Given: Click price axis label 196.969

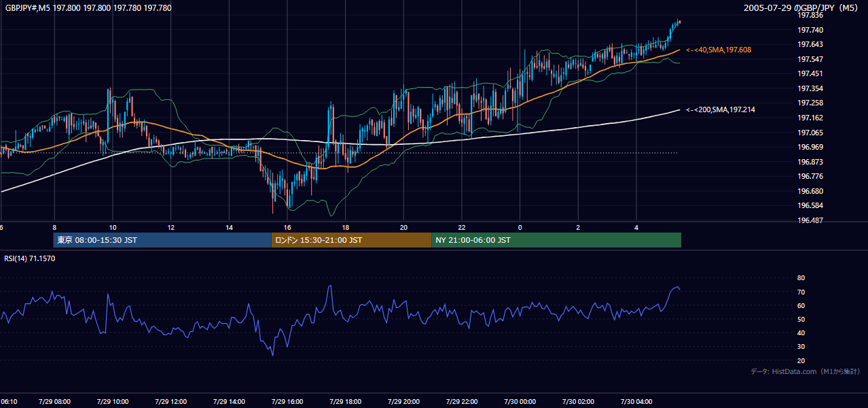Looking at the screenshot, I should point(810,147).
